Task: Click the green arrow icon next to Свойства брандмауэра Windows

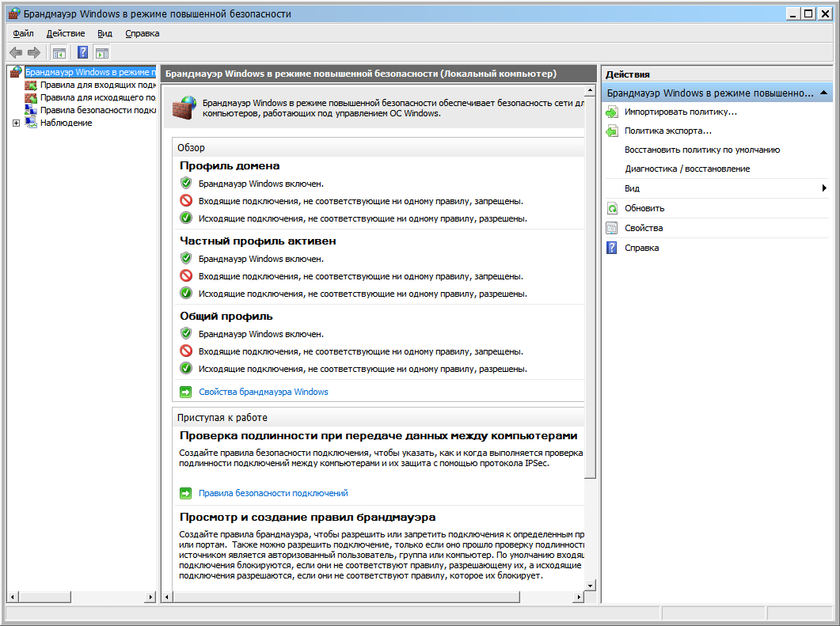Action: click(186, 392)
